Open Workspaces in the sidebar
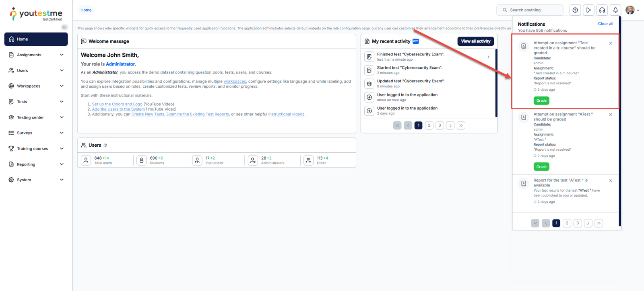Viewport: 644px width, 291px height. (x=36, y=86)
